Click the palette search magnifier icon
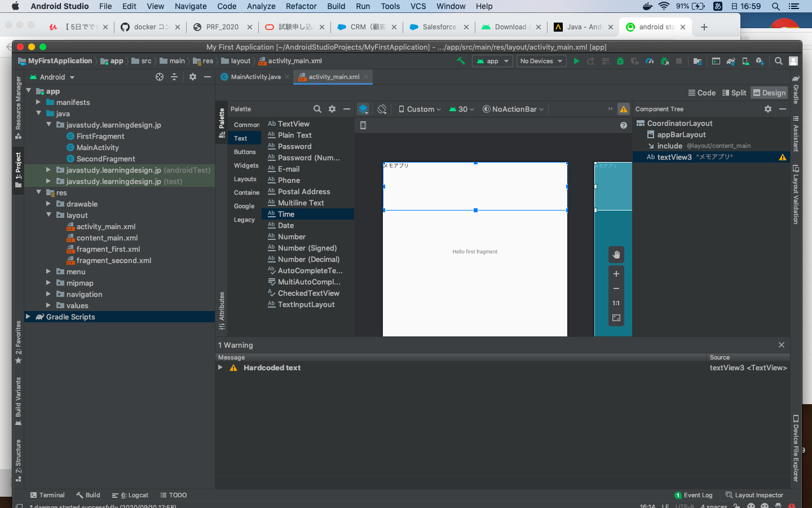Viewport: 812px width, 508px height. [317, 109]
